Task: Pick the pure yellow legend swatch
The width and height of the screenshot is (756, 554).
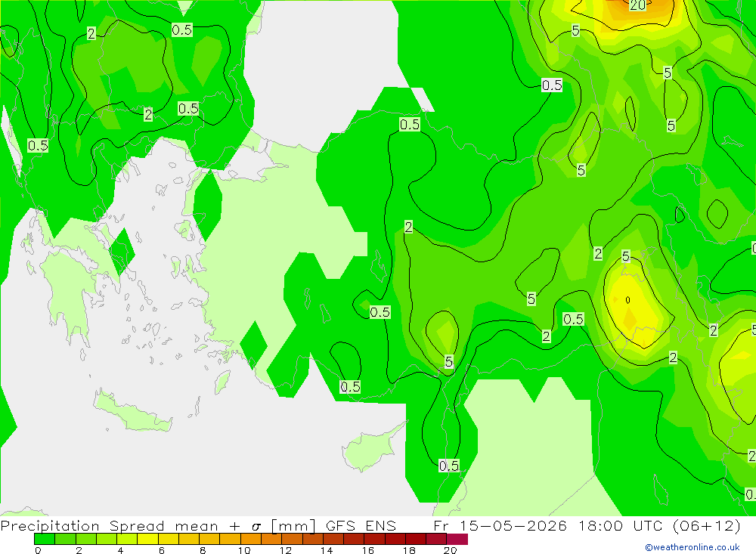Action: 147,539
